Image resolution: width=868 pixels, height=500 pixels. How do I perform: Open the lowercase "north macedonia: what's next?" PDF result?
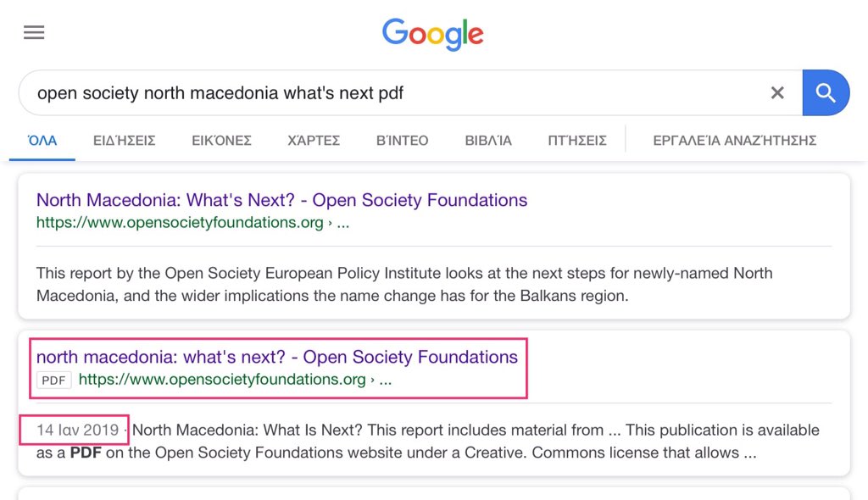(x=276, y=358)
